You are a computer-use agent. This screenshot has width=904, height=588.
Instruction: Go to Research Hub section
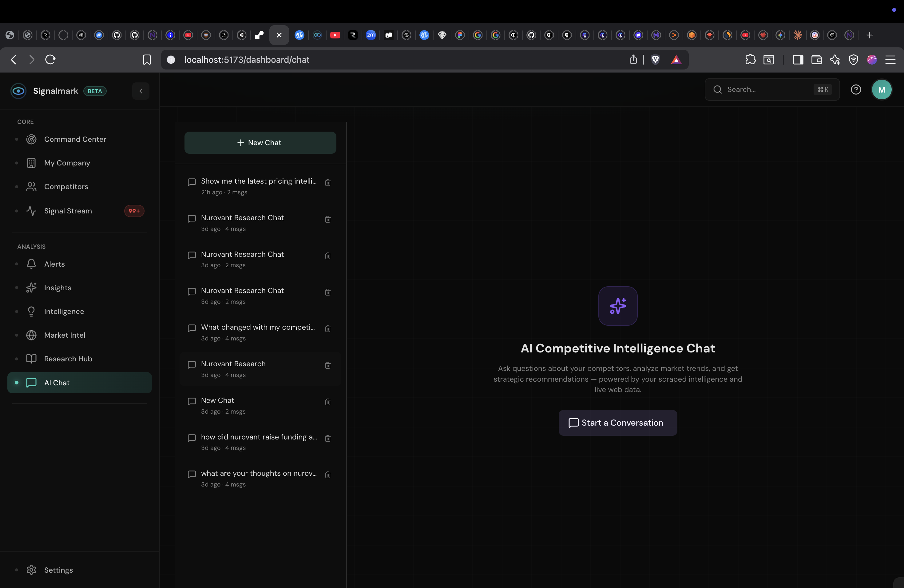[68, 359]
